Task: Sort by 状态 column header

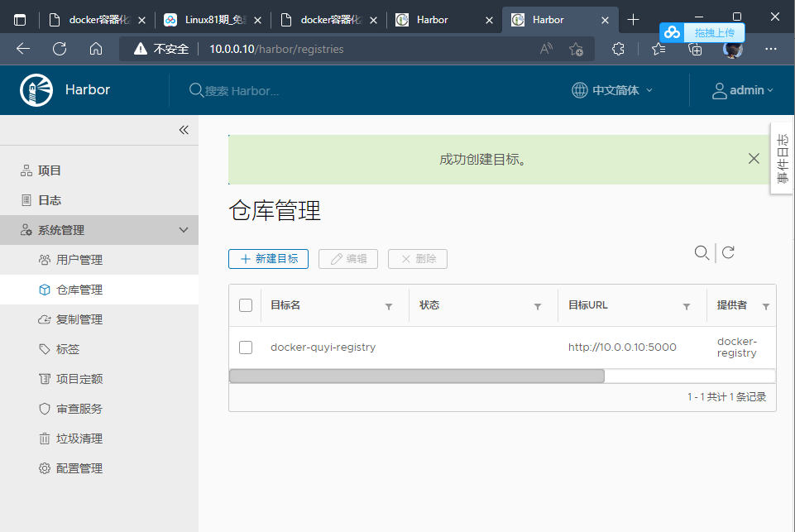Action: (x=429, y=305)
